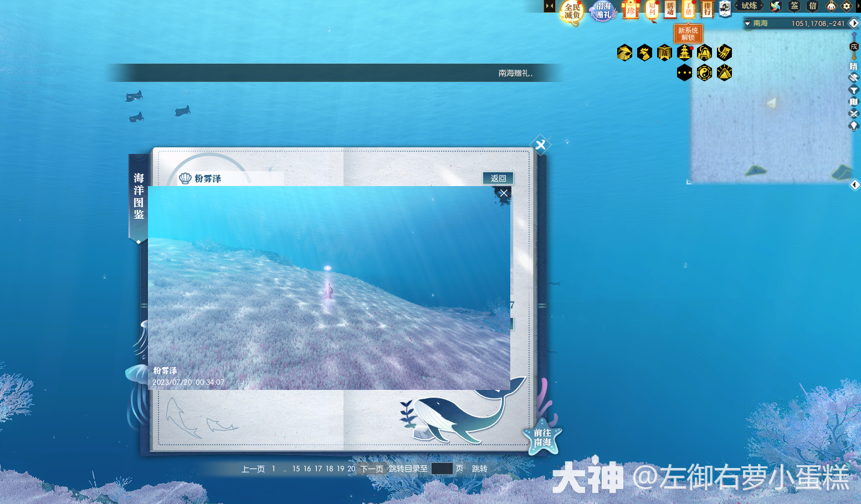
Task: Toggle the world map icon beside minimap
Action: pyautogui.click(x=854, y=102)
